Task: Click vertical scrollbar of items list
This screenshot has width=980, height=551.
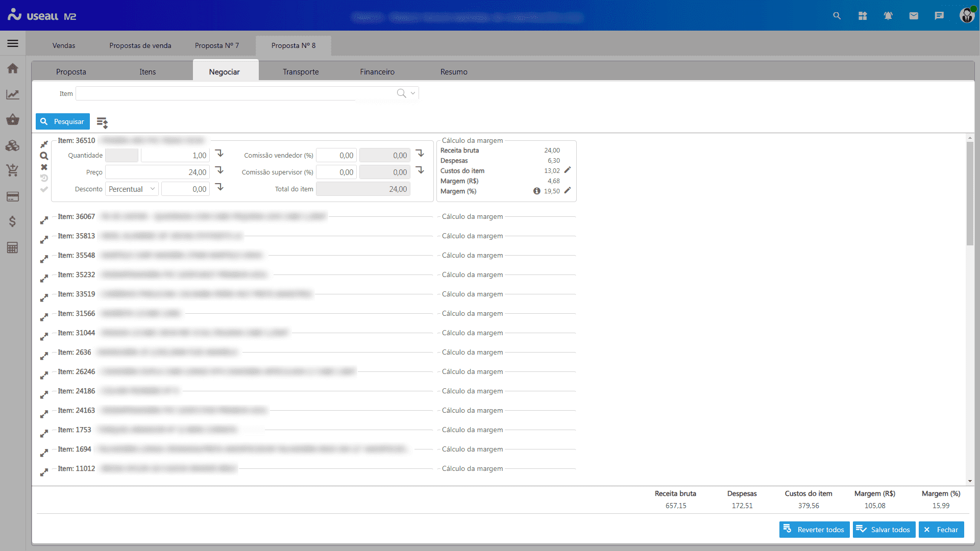Action: (970, 194)
